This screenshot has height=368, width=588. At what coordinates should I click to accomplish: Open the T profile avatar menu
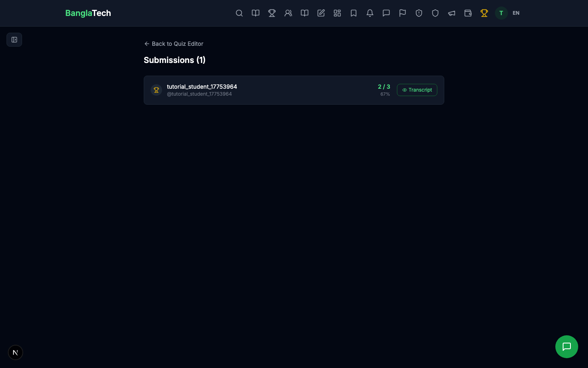pos(501,13)
